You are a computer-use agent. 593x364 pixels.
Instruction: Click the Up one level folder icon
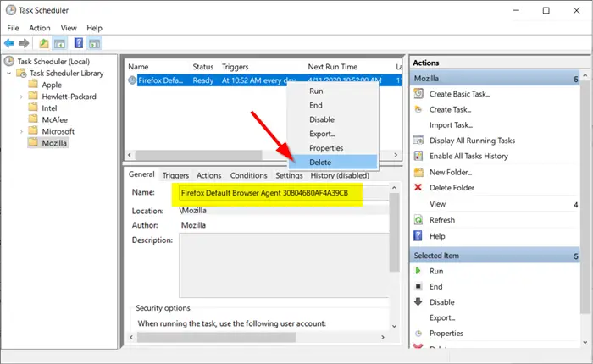(44, 43)
